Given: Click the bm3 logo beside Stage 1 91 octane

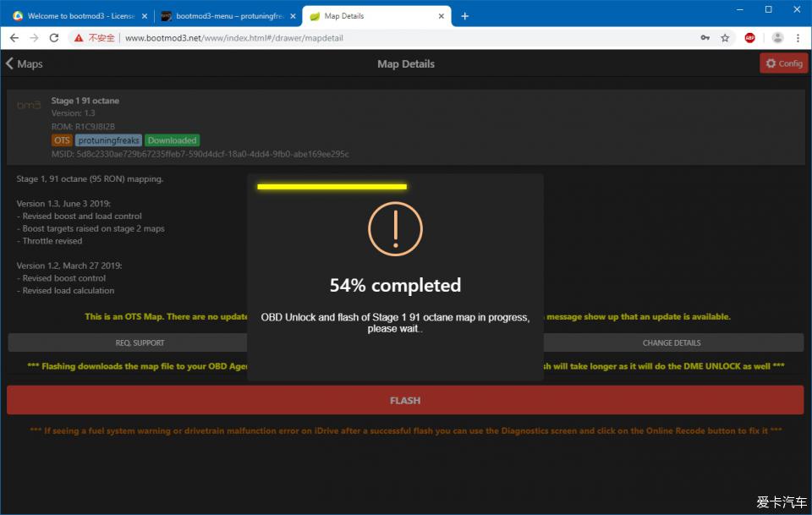Looking at the screenshot, I should point(29,105).
